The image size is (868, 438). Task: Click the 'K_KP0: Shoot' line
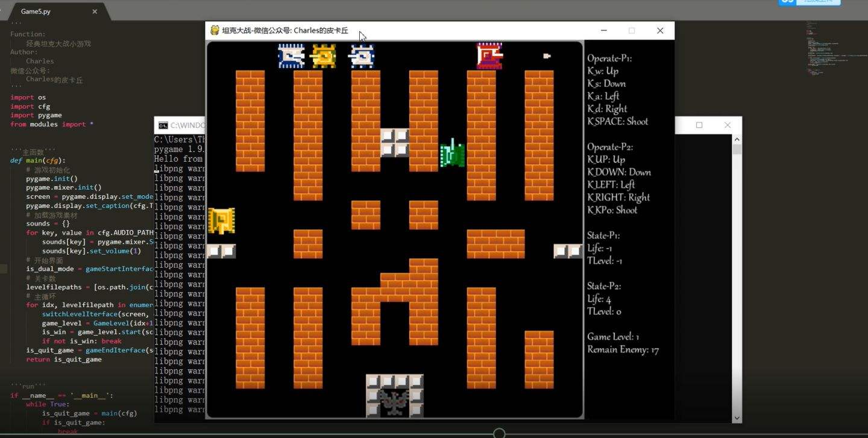pos(612,210)
